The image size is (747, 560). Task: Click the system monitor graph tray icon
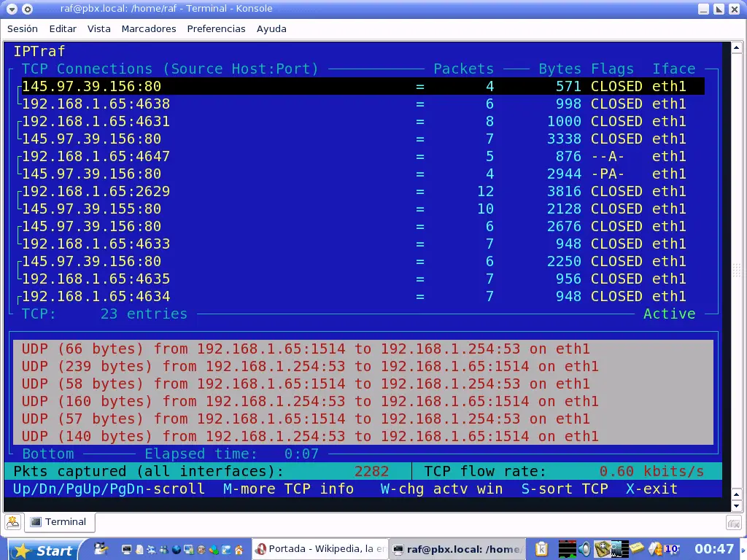pos(568,549)
